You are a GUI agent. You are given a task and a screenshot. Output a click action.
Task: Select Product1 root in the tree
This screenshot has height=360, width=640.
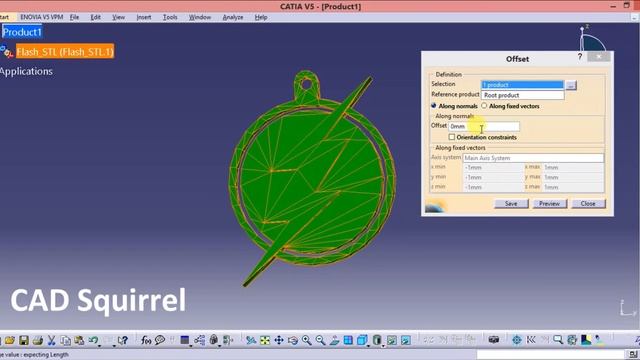pos(22,32)
